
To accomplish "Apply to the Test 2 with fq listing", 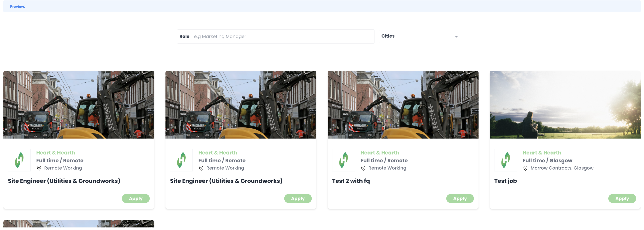I will click(460, 199).
